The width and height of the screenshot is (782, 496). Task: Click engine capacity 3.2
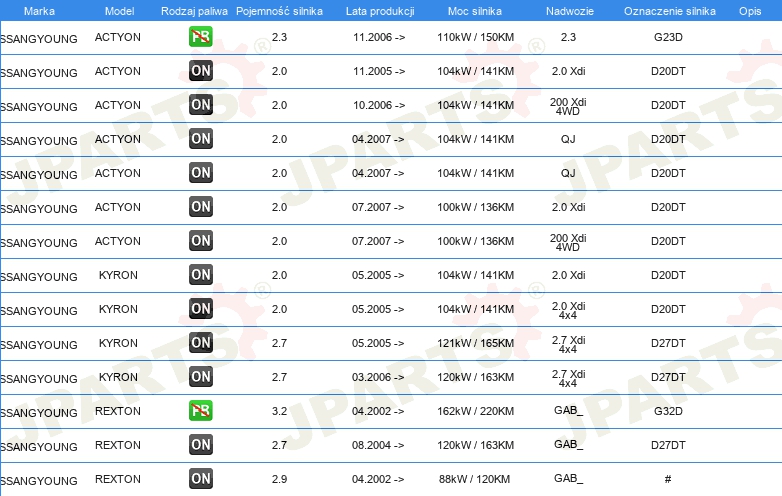click(x=279, y=411)
